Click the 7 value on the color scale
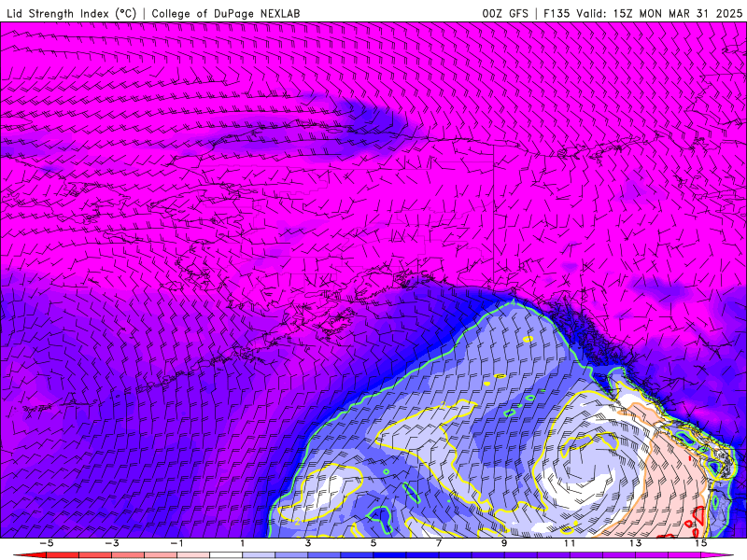 coord(439,543)
